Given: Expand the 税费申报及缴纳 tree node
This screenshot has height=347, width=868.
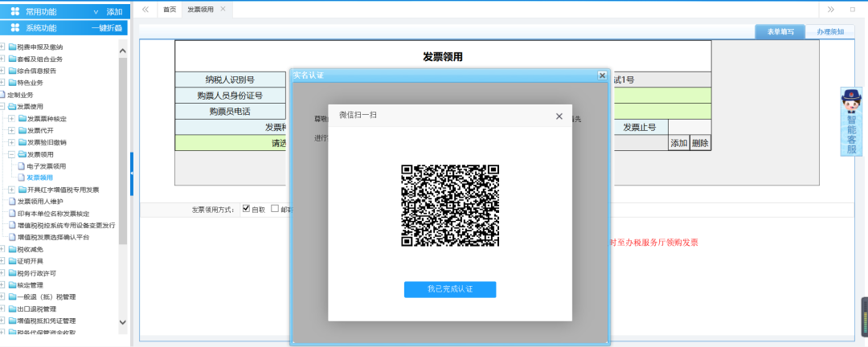Looking at the screenshot, I should pos(2,47).
